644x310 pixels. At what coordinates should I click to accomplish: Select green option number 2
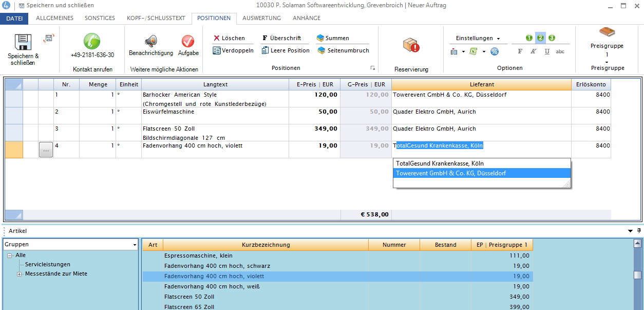tap(540, 38)
